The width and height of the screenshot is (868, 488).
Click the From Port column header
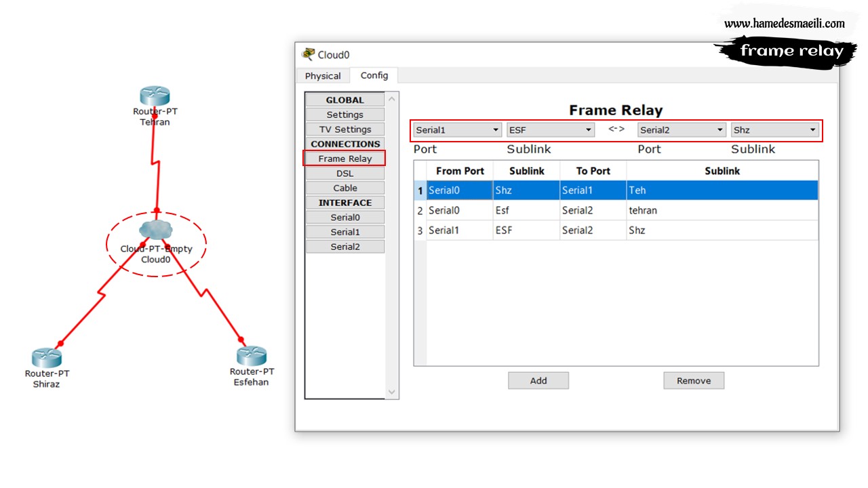point(460,171)
